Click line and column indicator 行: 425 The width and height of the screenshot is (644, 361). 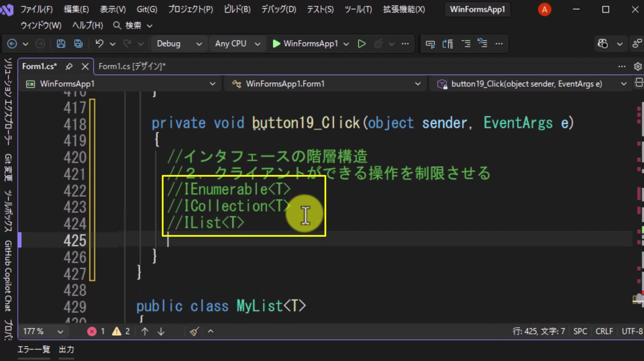coord(538,331)
